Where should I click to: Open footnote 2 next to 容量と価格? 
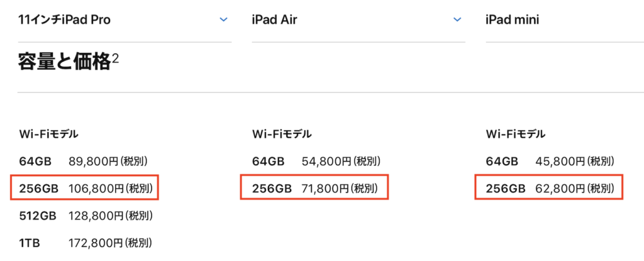pyautogui.click(x=116, y=58)
